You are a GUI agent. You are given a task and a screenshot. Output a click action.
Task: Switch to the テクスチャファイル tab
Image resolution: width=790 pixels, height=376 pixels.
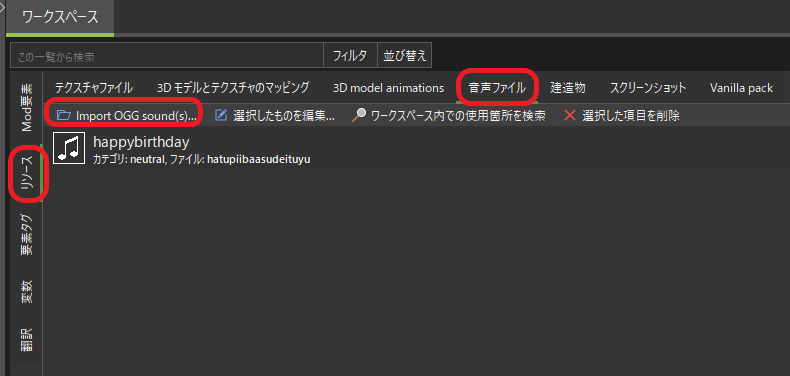point(94,88)
